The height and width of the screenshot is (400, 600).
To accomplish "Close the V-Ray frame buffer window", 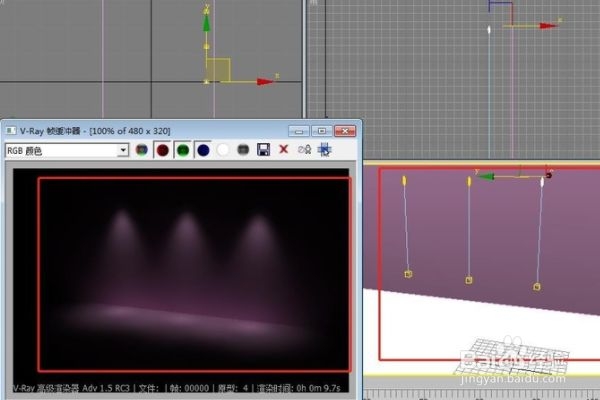I will [345, 131].
